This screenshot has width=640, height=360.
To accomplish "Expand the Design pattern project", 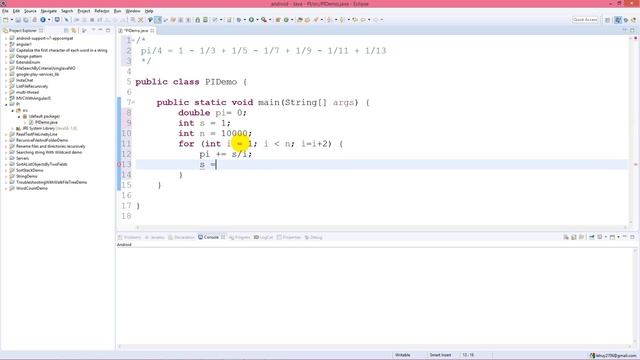I will [x=6, y=56].
